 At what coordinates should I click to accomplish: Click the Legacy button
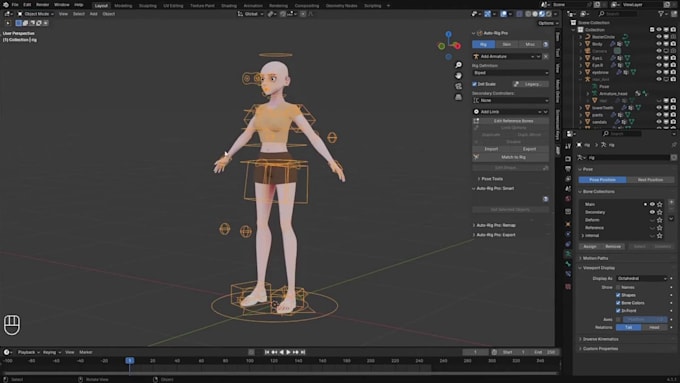tap(530, 84)
